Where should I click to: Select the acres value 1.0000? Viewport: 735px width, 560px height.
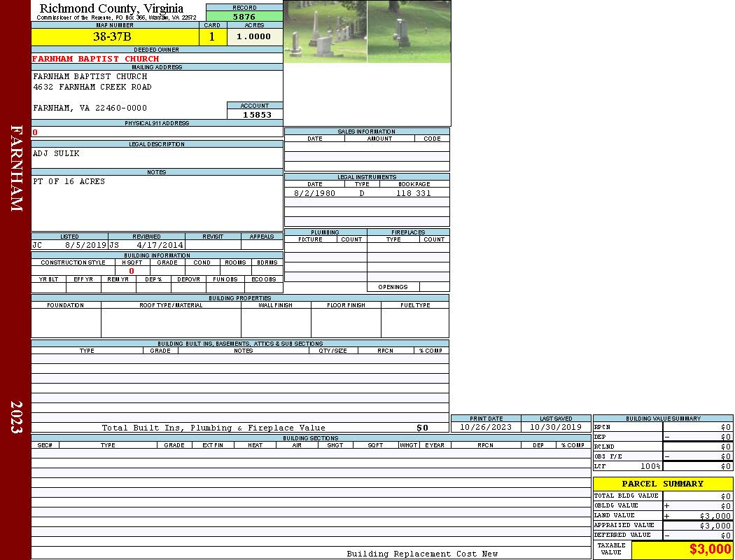[253, 37]
